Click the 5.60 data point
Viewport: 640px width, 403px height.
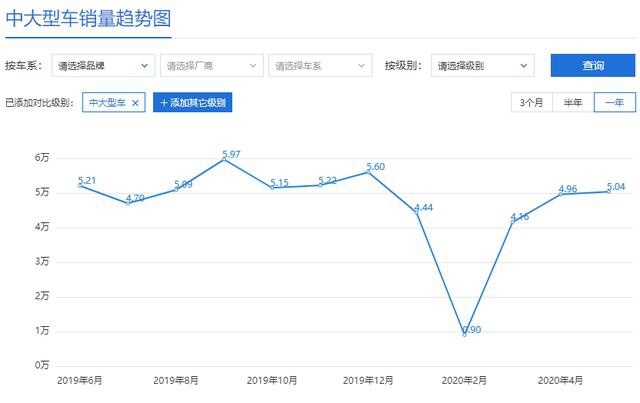pos(368,171)
